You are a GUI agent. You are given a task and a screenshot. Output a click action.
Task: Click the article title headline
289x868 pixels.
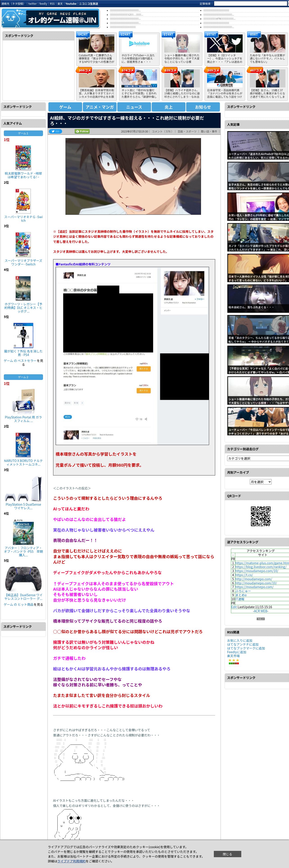pos(127,121)
